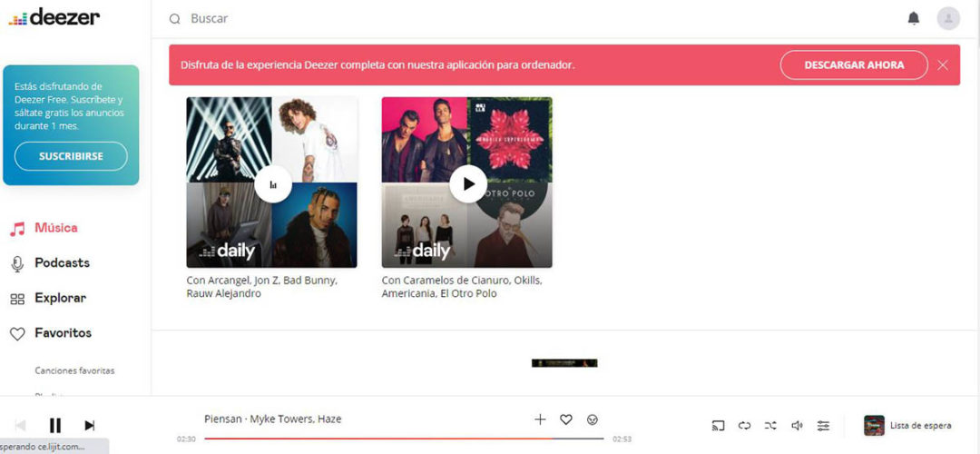Click the track title Piensan · Myke Towers, Haze

click(x=272, y=419)
